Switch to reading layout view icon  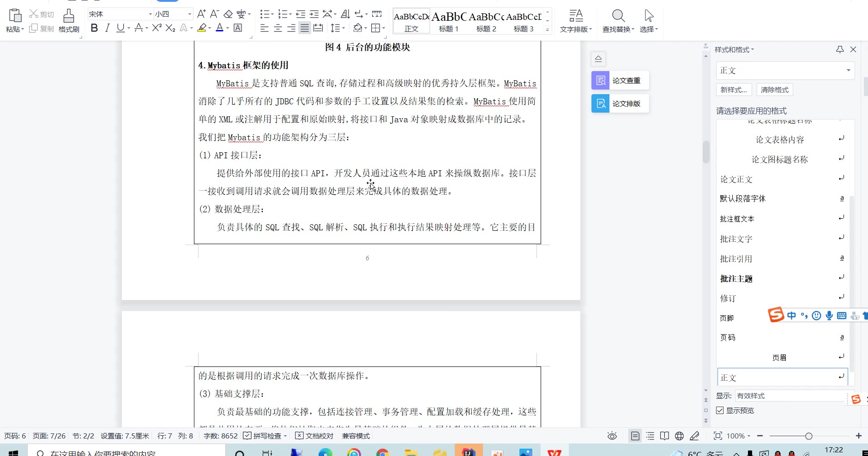664,436
